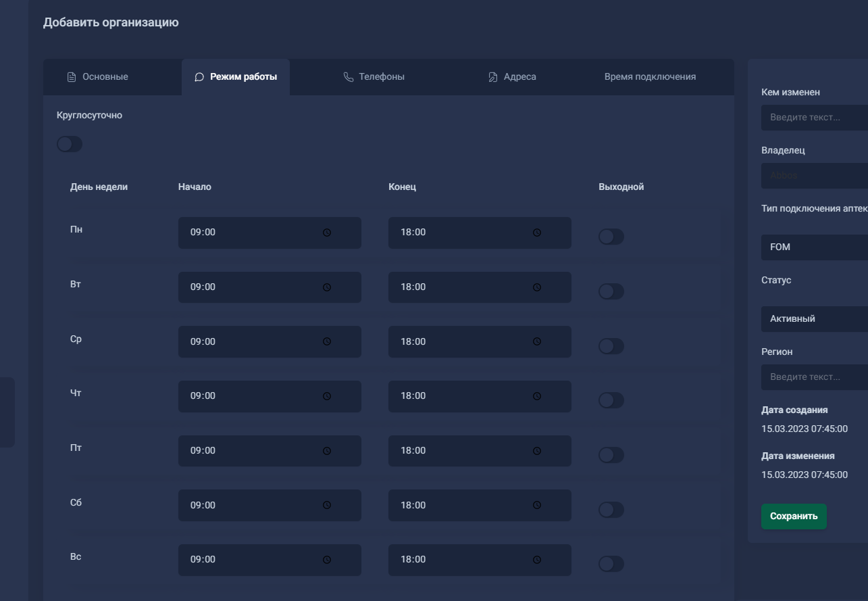868x601 pixels.
Task: Click clock icon in Чт Конец field
Action: point(537,395)
